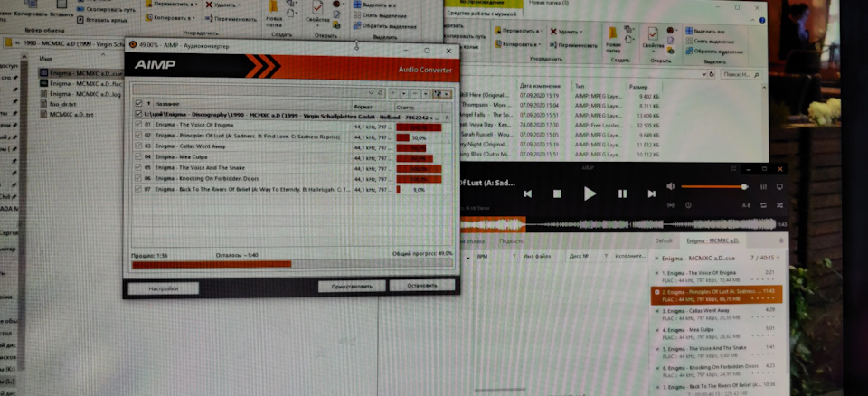Viewport: 868px width, 396px height.
Task: Click the display mode icon beside equalizer
Action: coord(779,187)
